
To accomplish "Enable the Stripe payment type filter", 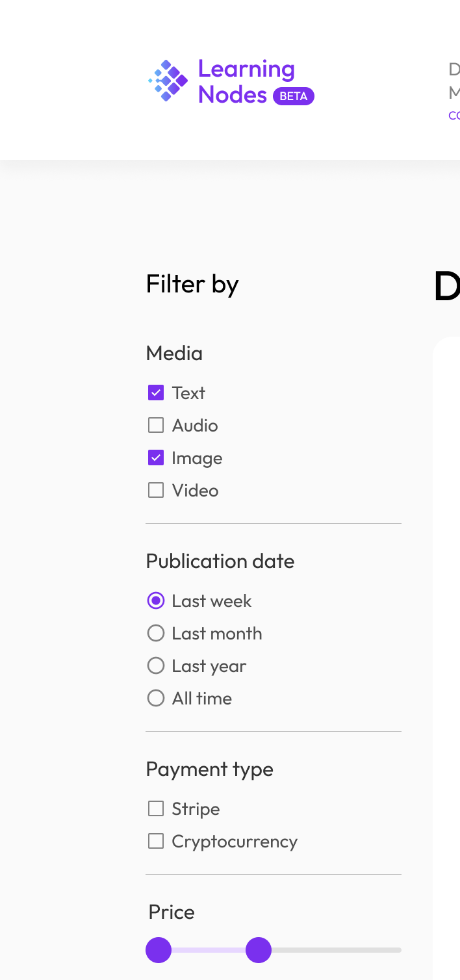I will point(156,808).
